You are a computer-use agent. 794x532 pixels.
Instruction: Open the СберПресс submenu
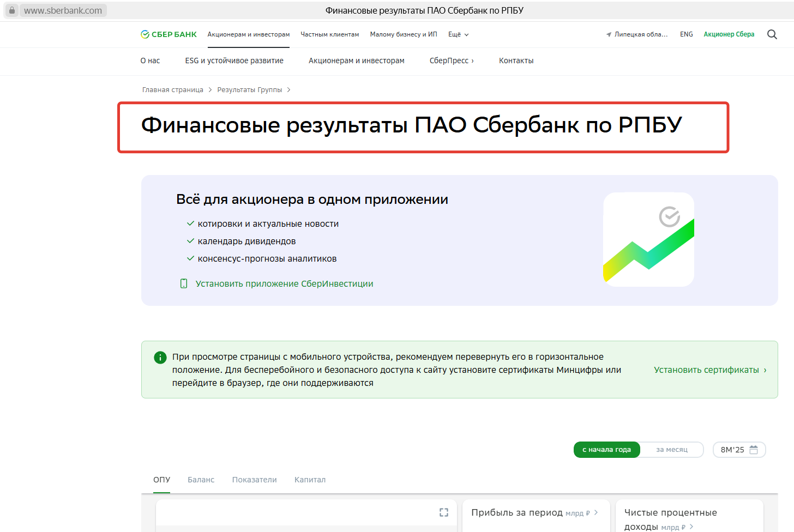click(452, 61)
